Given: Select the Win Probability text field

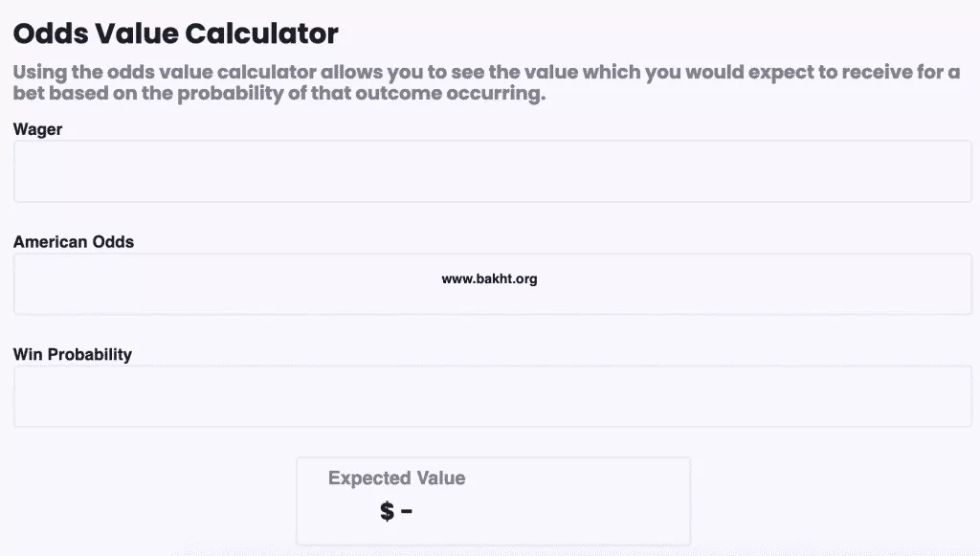Looking at the screenshot, I should [x=492, y=396].
